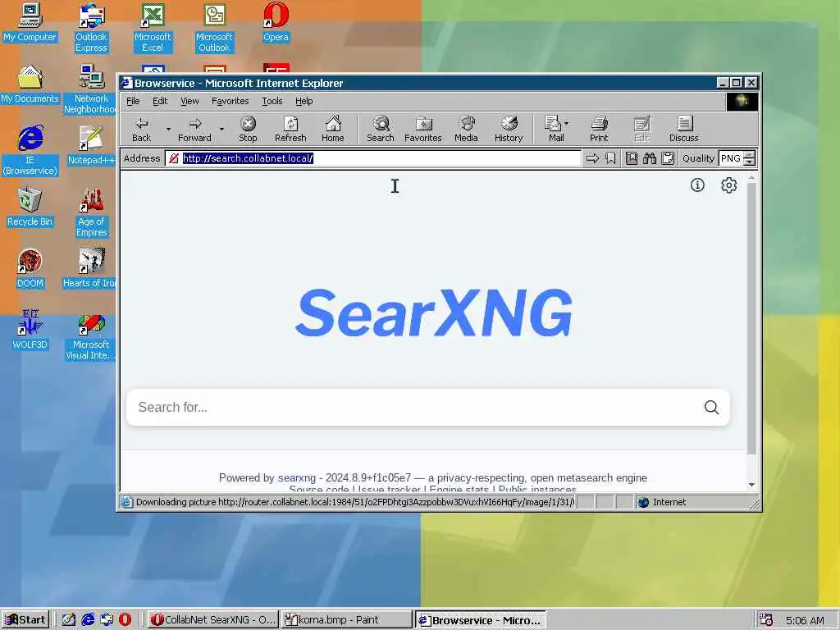The image size is (840, 630).
Task: Click the bookmarks book icon in Browservice bar
Action: [x=632, y=158]
